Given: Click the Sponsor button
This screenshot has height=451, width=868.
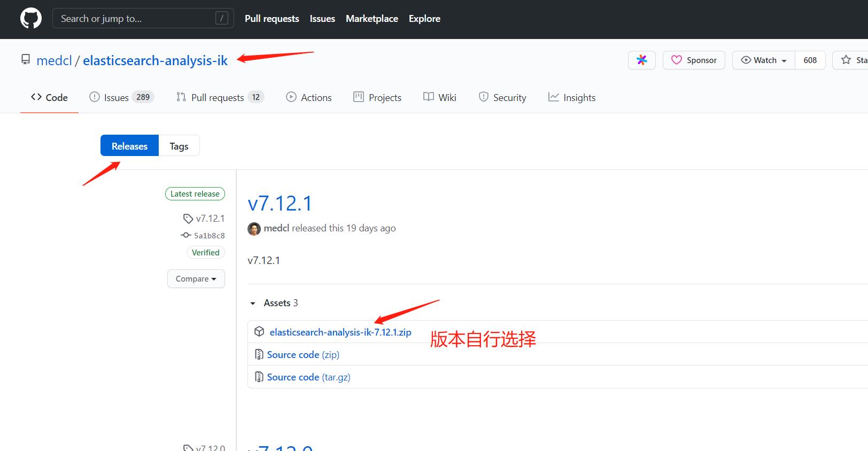Looking at the screenshot, I should point(694,60).
